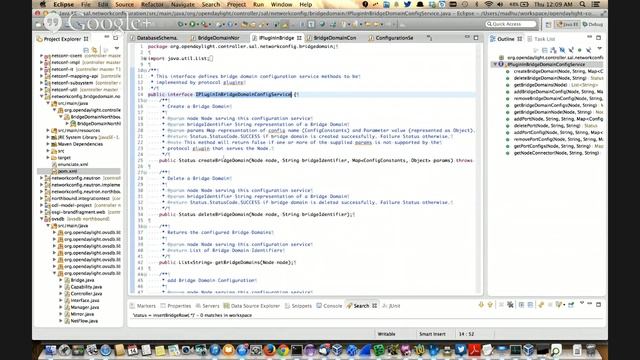Select getBridgeDomains method in Outline
The image size is (640, 360).
pyautogui.click(x=551, y=85)
